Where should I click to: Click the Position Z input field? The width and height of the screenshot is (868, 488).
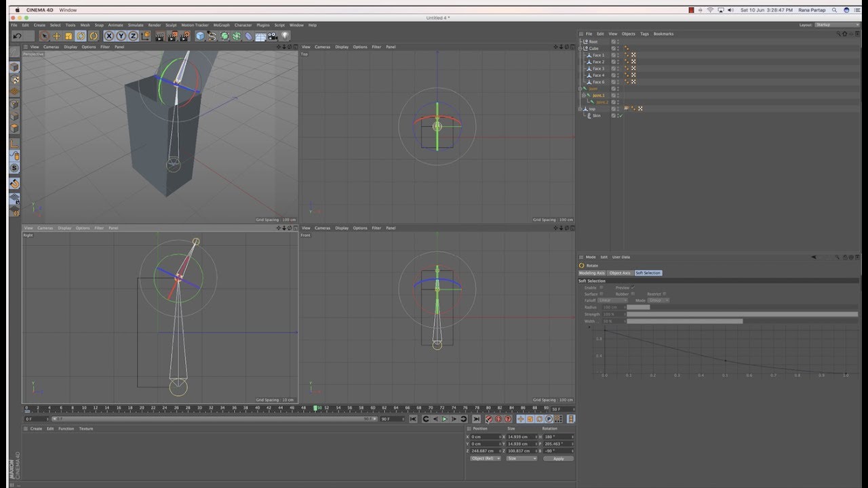(x=487, y=451)
